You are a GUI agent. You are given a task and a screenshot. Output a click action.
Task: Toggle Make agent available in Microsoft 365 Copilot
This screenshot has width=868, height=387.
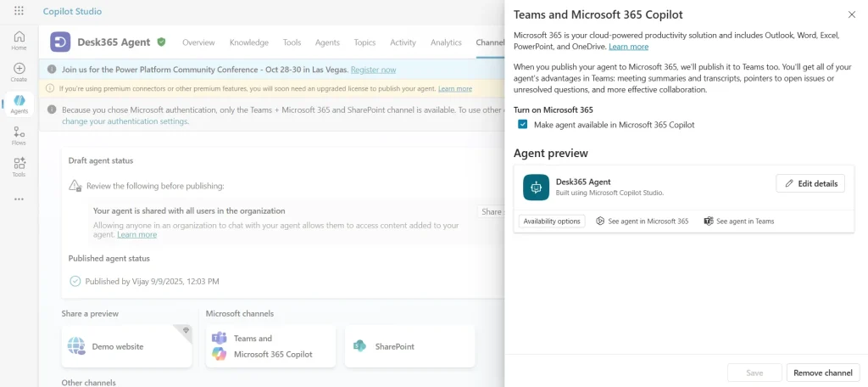pyautogui.click(x=522, y=125)
